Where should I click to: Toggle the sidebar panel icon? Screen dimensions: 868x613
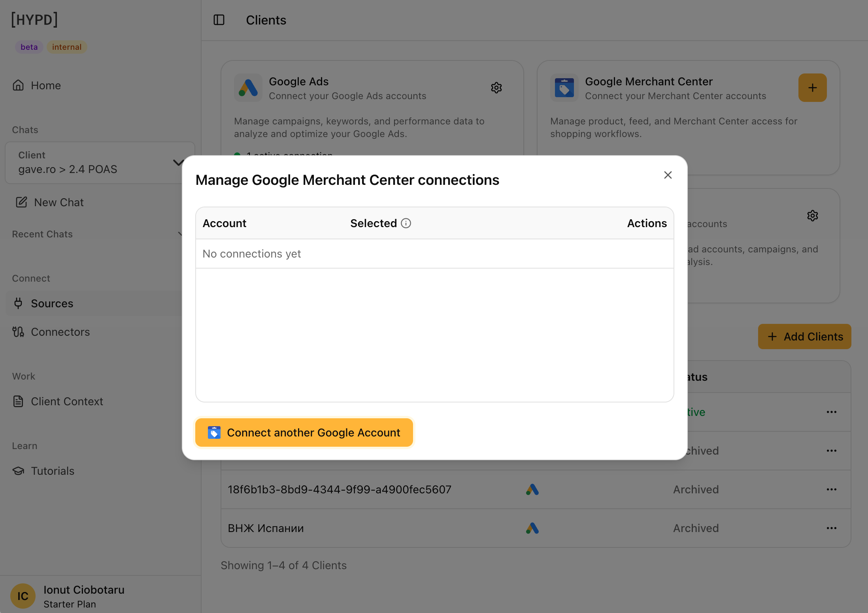pyautogui.click(x=219, y=20)
